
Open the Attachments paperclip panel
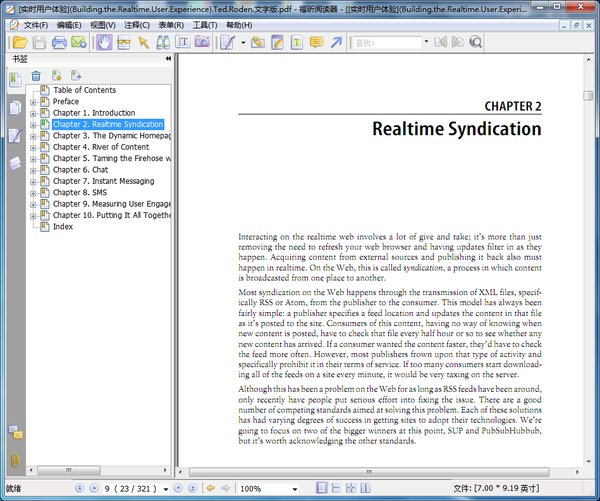coord(15,459)
